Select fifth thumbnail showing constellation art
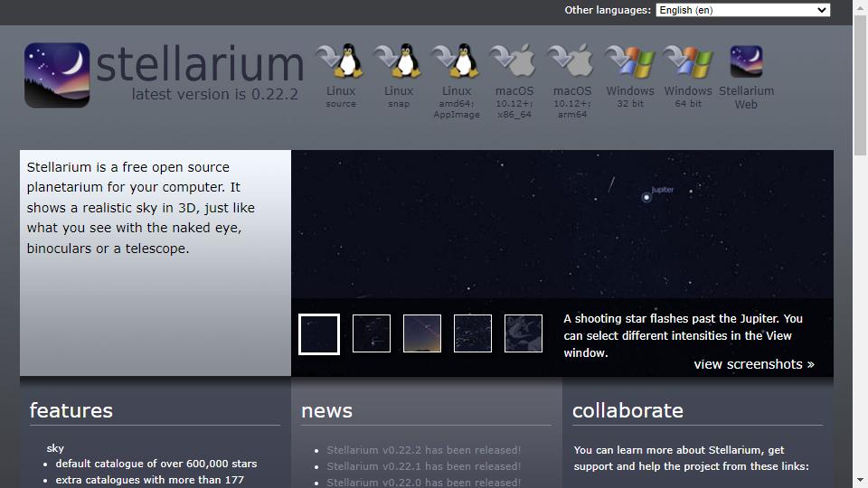 (x=524, y=333)
